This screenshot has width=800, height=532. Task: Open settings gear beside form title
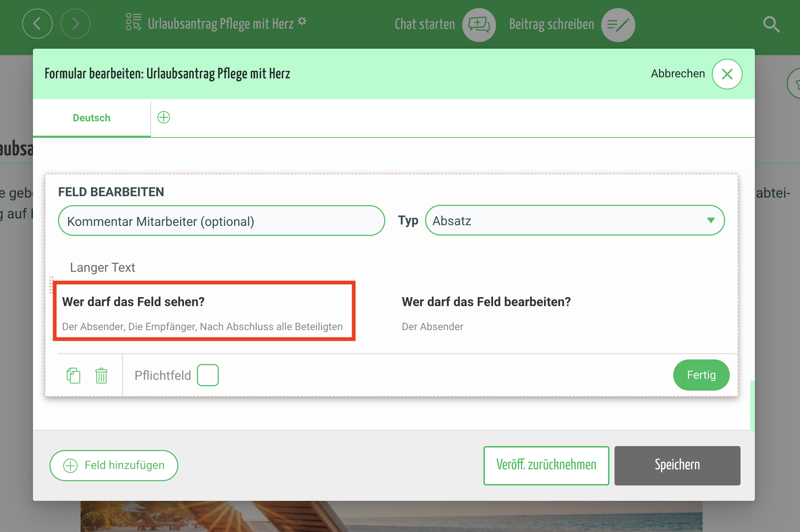pyautogui.click(x=302, y=21)
